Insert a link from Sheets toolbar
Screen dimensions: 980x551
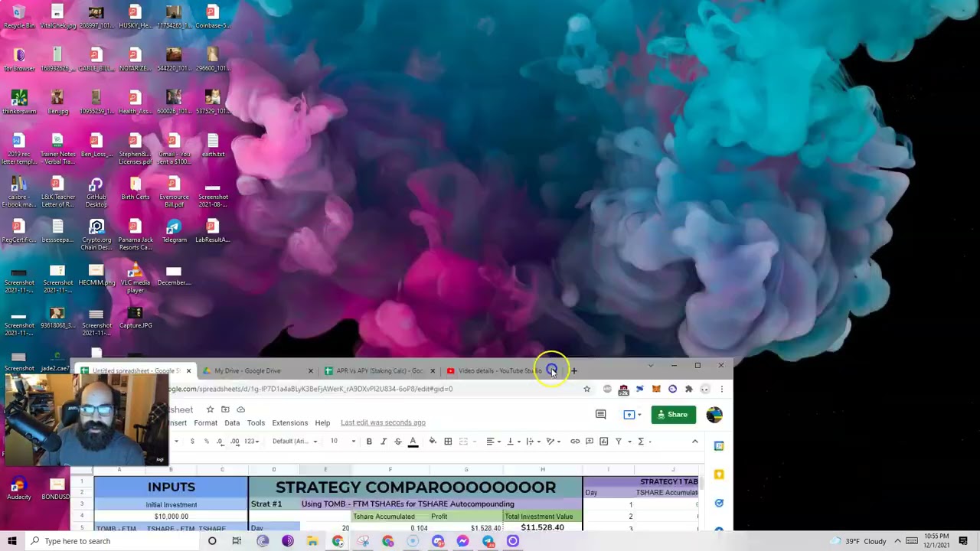click(575, 441)
